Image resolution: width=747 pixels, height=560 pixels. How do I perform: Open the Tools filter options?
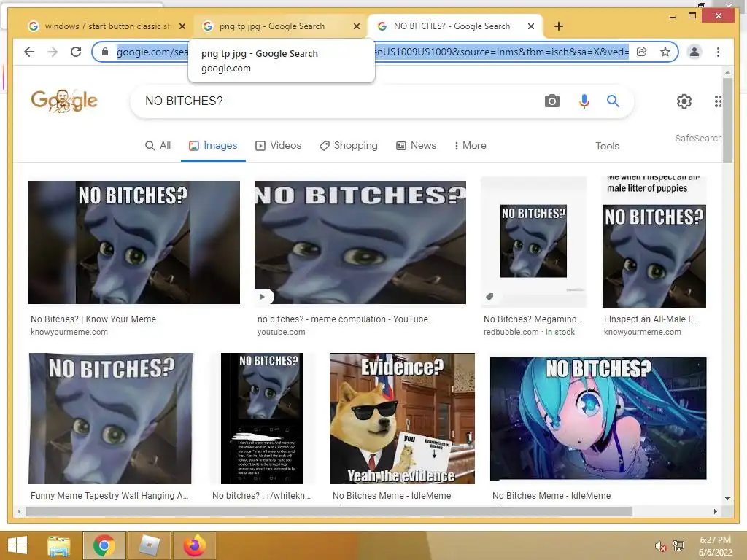pos(607,146)
